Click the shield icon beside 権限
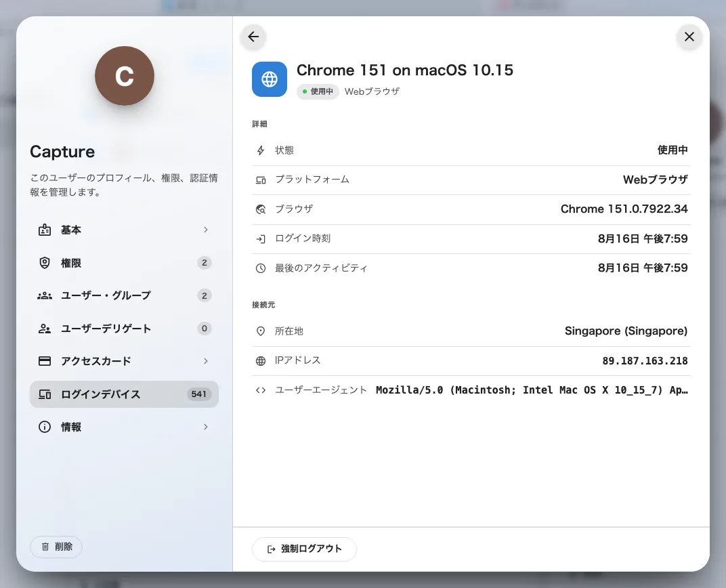Image resolution: width=726 pixels, height=588 pixels. click(x=45, y=263)
